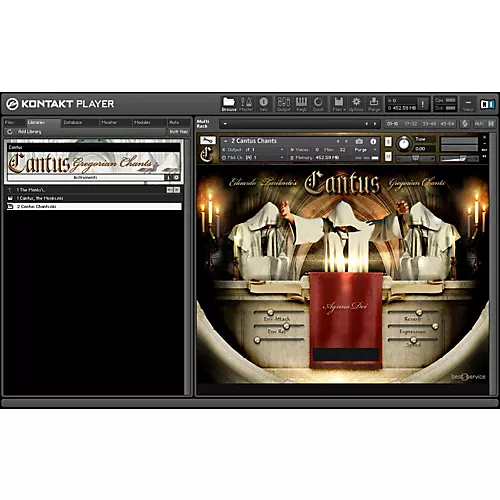The height and width of the screenshot is (500, 500).
Task: Open the Multi Rack dropdown arrow
Action: (x=225, y=124)
